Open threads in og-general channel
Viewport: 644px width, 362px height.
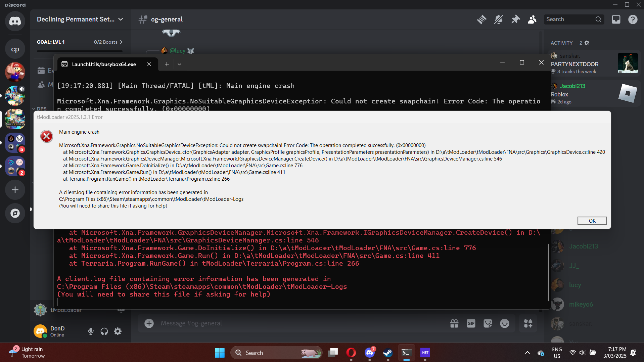pyautogui.click(x=482, y=19)
